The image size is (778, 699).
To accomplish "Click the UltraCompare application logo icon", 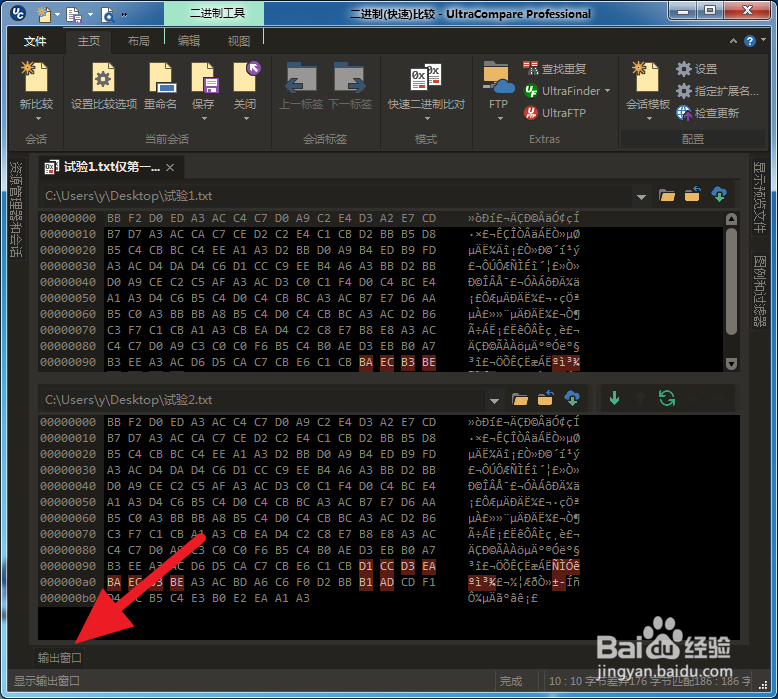I will 18,13.
